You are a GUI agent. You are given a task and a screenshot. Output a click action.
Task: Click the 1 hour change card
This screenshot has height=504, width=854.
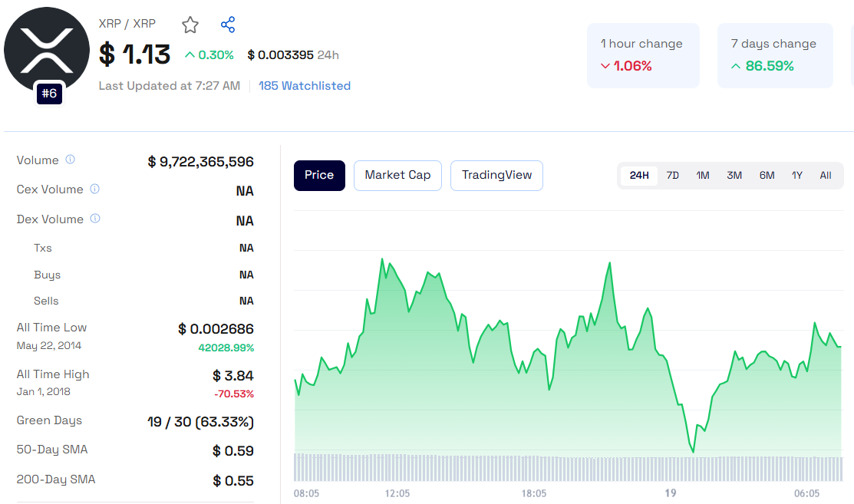point(643,55)
